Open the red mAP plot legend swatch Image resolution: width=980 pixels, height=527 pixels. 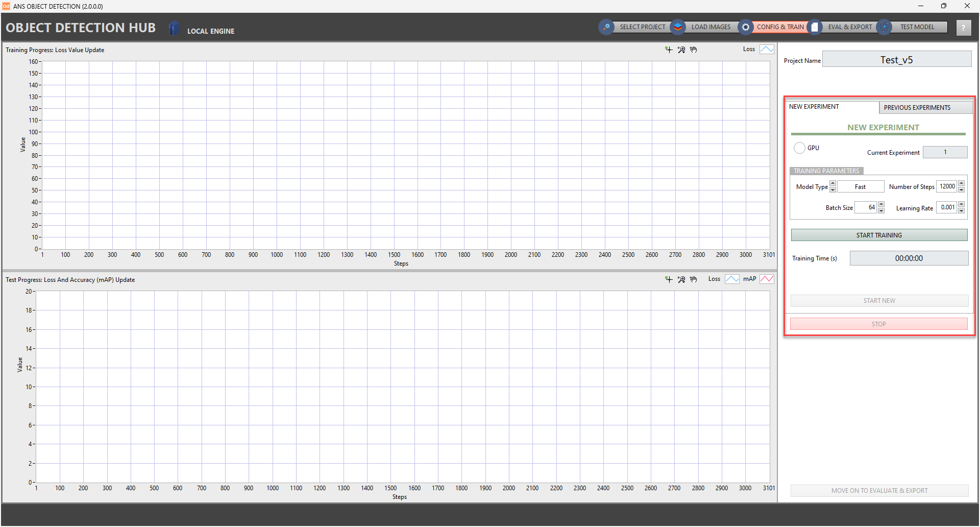(x=767, y=279)
